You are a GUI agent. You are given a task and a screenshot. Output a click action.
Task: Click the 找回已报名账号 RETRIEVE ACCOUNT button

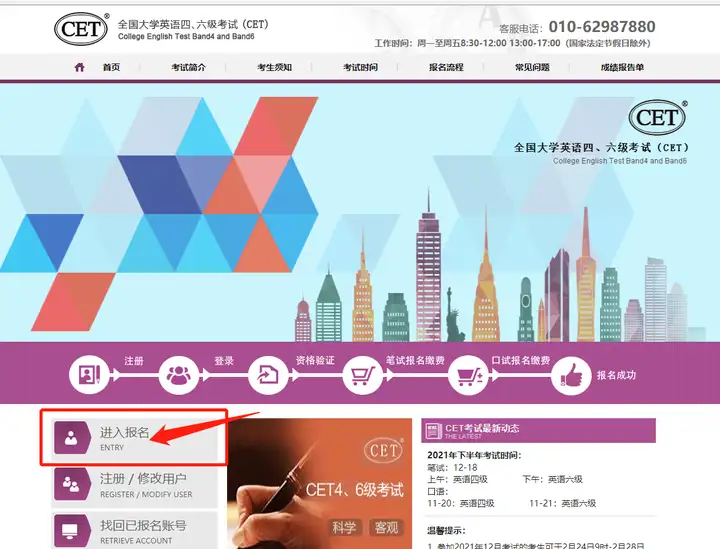coord(135,530)
